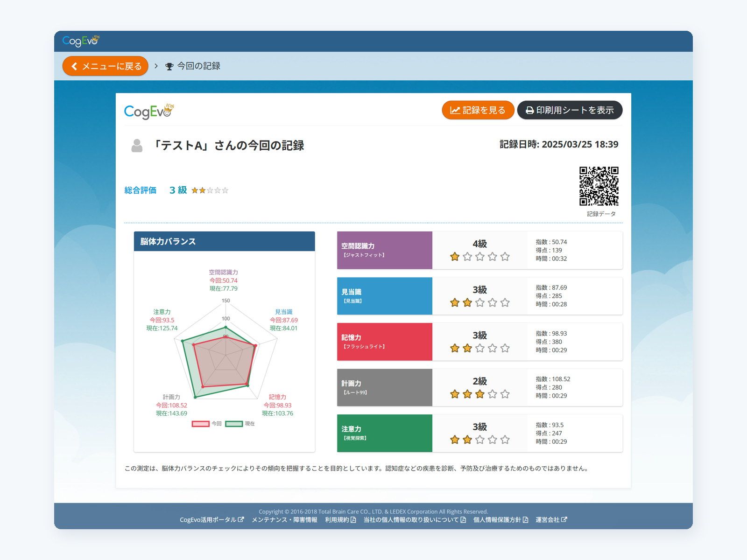Image resolution: width=747 pixels, height=560 pixels.
Task: Open メンテナンス・障害情報 footer link
Action: click(x=284, y=520)
